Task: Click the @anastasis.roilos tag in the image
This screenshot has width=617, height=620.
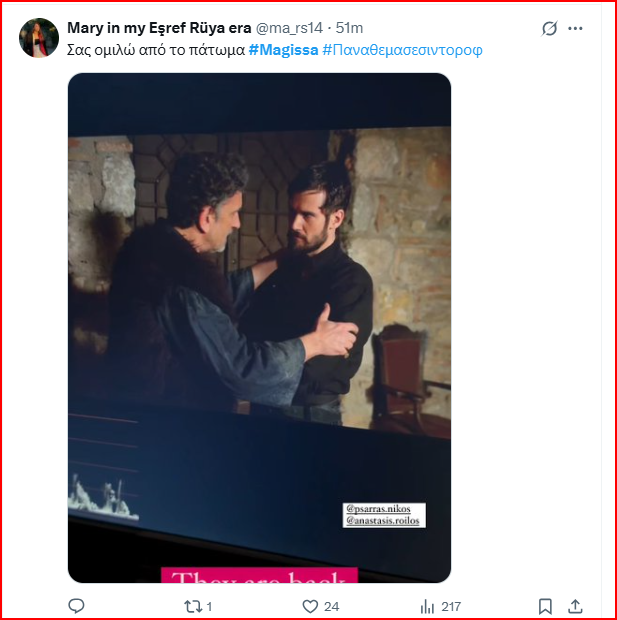Action: [385, 521]
